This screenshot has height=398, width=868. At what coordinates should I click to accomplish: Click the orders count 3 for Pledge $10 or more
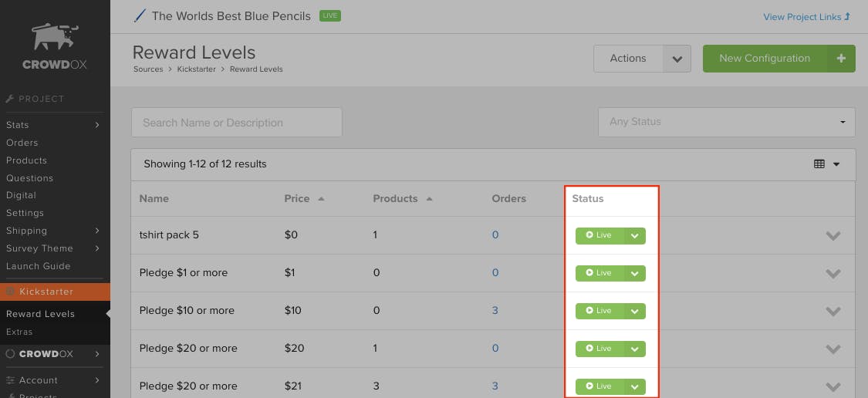coord(495,311)
